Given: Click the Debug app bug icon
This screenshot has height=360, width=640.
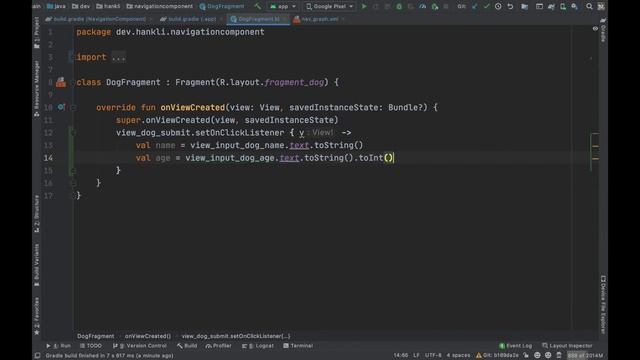Looking at the screenshot, I should 399,6.
